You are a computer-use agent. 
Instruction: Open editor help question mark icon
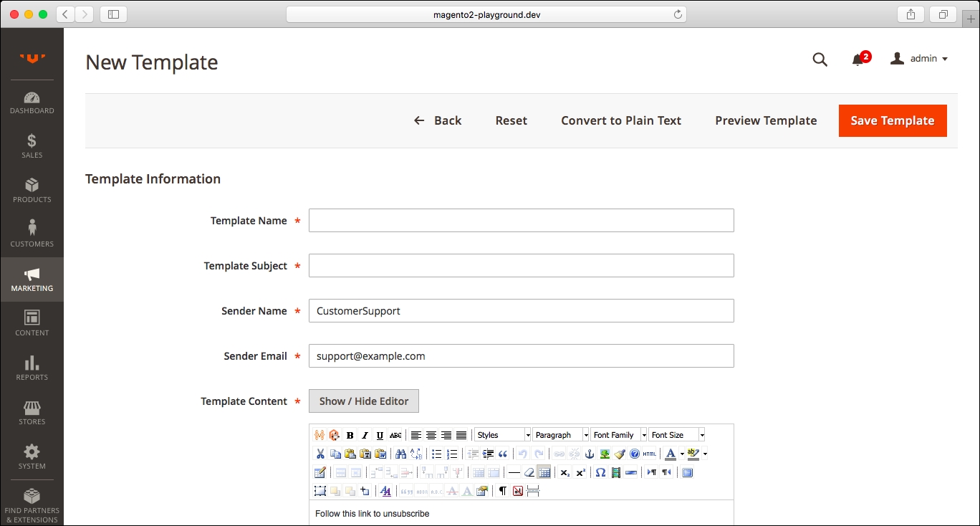click(x=635, y=454)
